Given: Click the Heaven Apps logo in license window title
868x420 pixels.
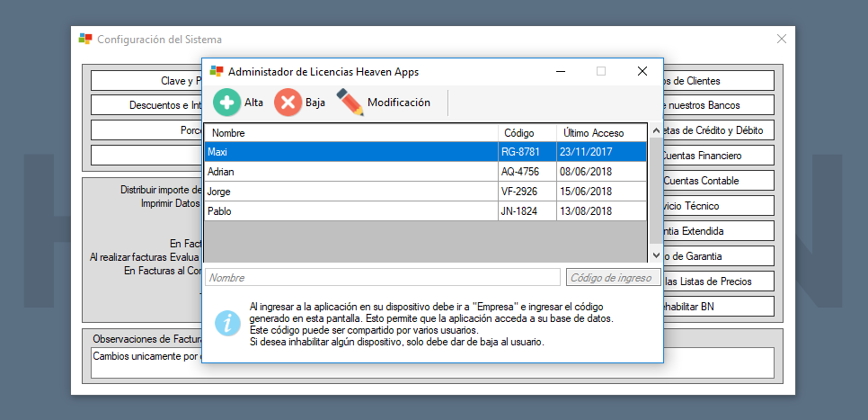Looking at the screenshot, I should click(x=216, y=71).
